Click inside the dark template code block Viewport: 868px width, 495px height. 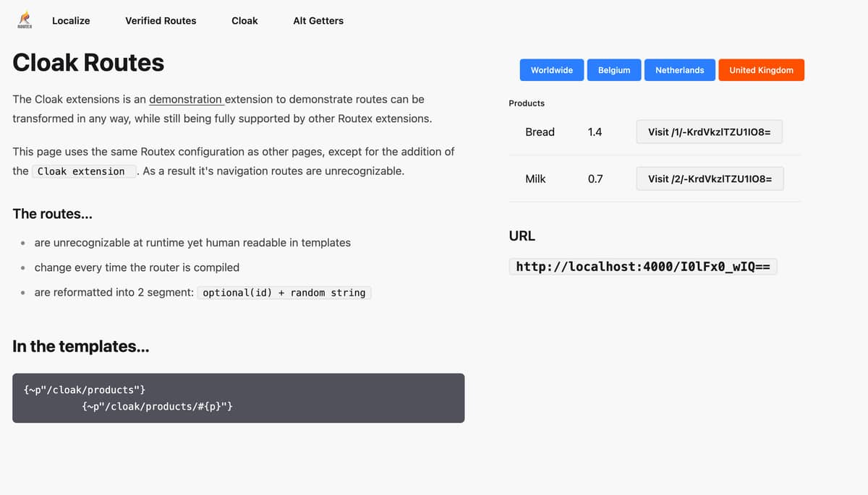[x=238, y=398]
